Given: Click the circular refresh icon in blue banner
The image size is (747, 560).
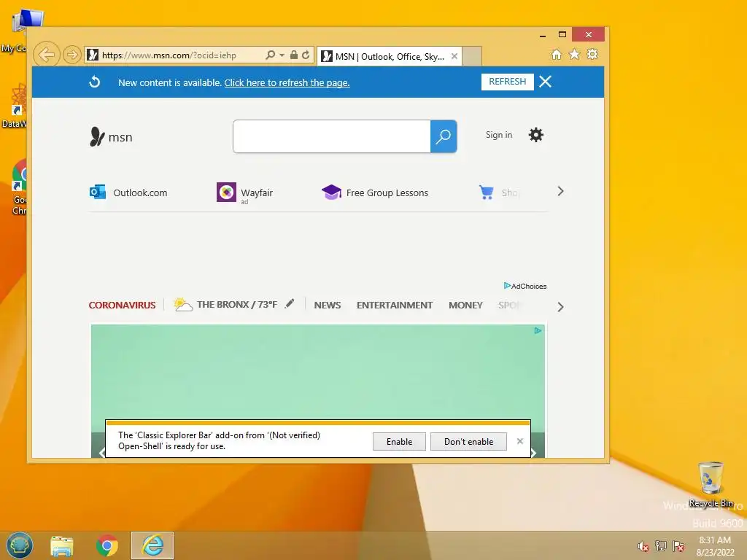Looking at the screenshot, I should pos(94,82).
